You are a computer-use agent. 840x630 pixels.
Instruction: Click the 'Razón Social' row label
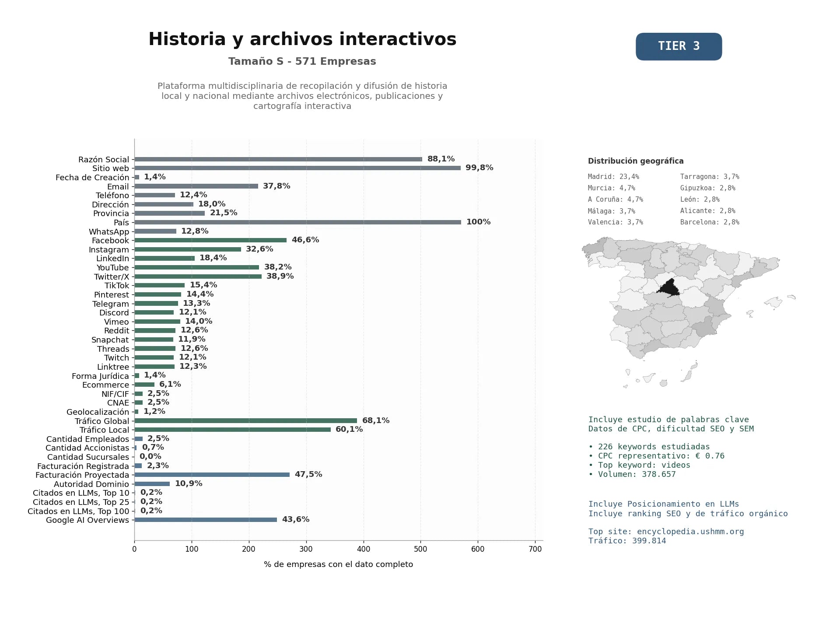(x=104, y=160)
